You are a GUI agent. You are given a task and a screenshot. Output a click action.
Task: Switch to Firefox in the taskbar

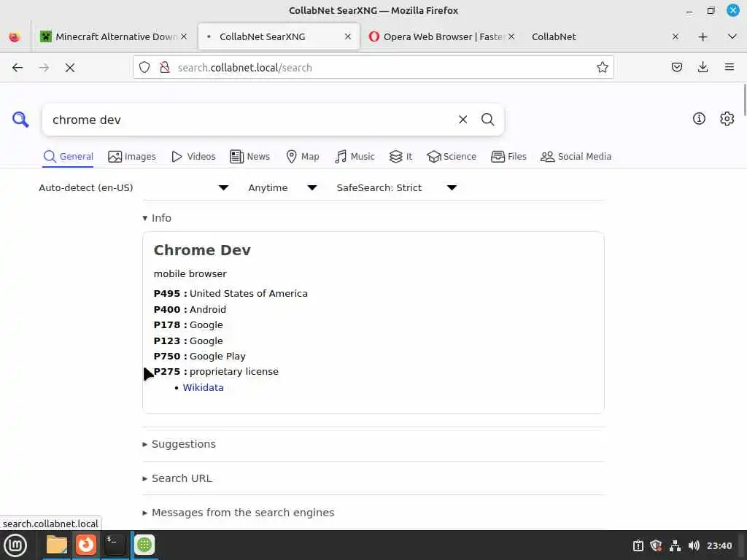(x=86, y=545)
